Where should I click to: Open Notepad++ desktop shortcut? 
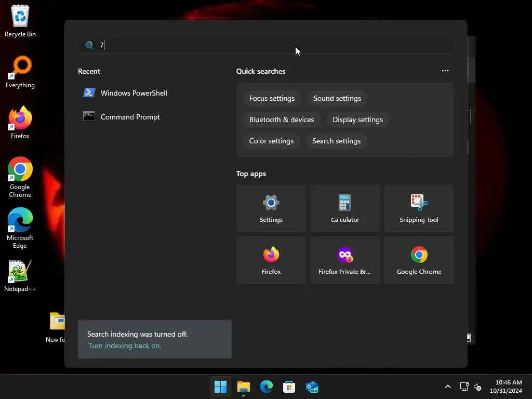pyautogui.click(x=20, y=275)
